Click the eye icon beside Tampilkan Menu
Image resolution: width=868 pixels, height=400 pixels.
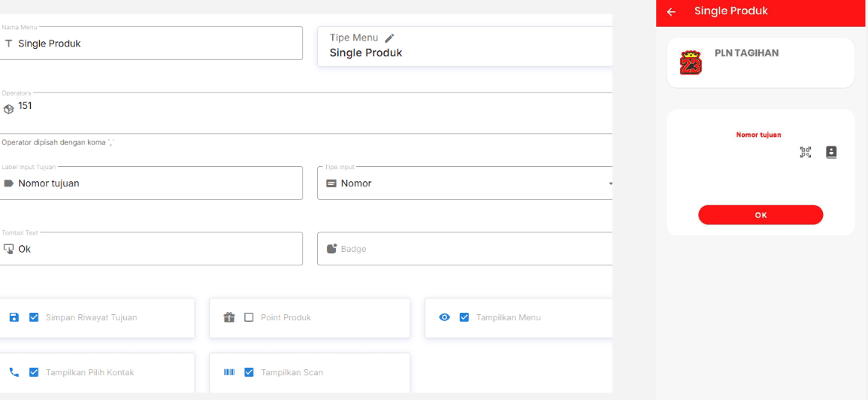(444, 317)
